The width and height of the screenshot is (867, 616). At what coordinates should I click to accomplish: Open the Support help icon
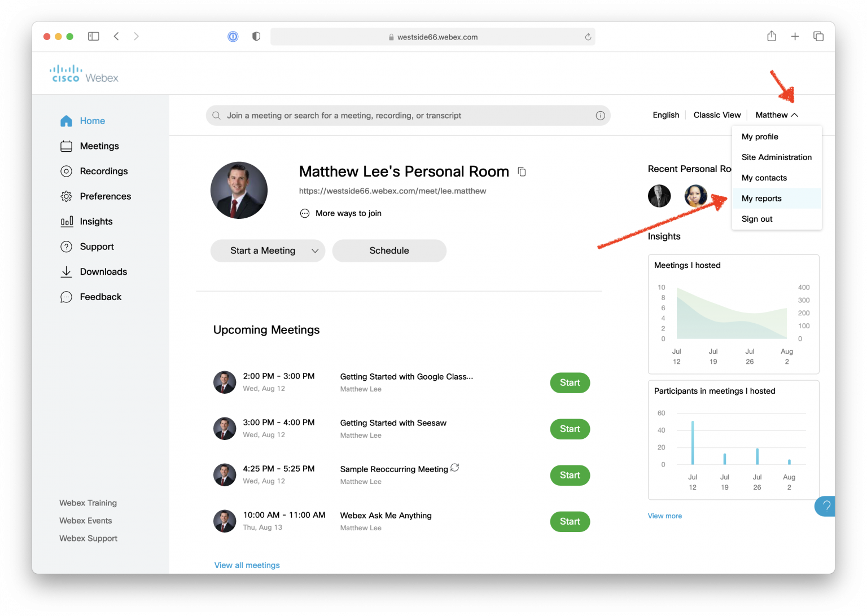click(66, 246)
